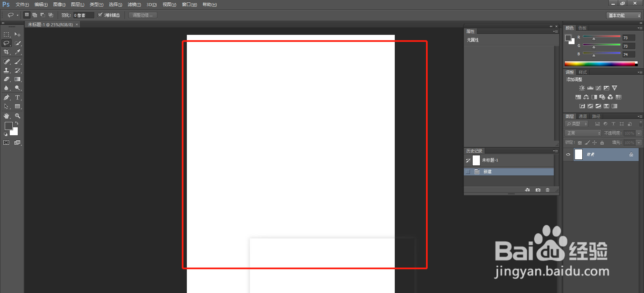Add Channel Mixer adjustment
Viewport: 644px width, 293px height.
click(x=610, y=97)
